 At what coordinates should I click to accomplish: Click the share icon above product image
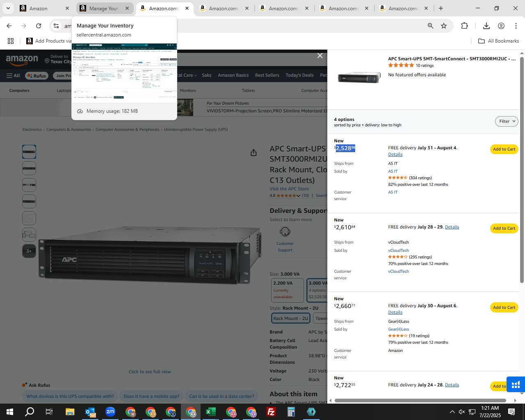[253, 153]
